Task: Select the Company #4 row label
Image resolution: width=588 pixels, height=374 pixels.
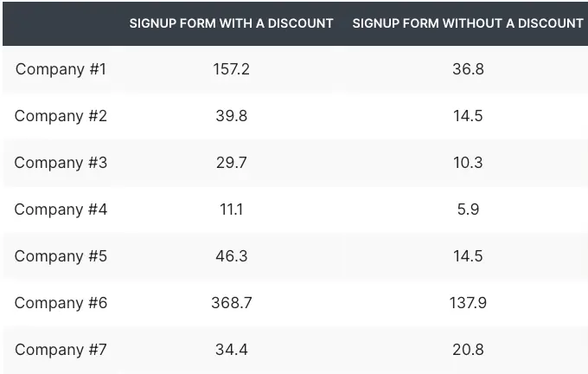Action: [x=61, y=210]
